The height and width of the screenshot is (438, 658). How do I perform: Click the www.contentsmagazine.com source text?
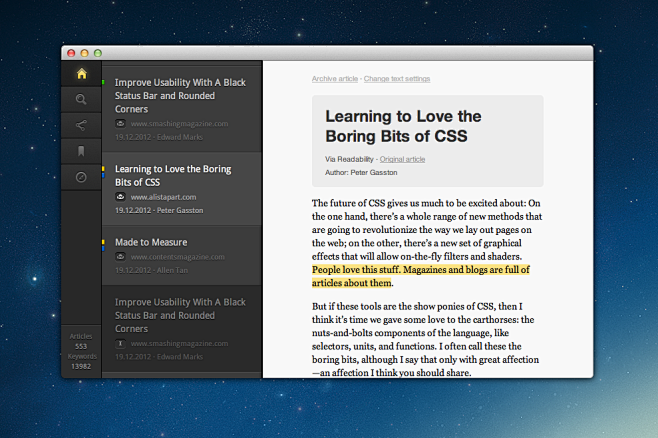[x=178, y=256]
